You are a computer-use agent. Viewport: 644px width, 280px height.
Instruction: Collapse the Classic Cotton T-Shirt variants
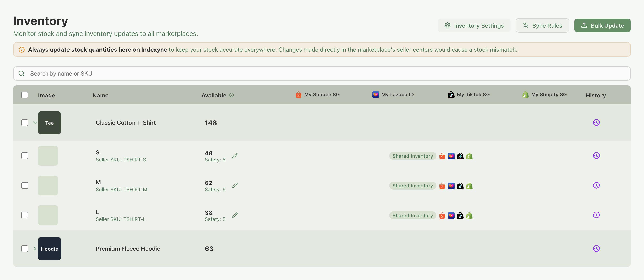[x=35, y=123]
